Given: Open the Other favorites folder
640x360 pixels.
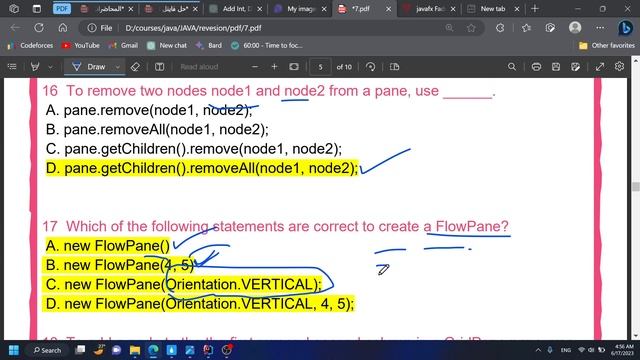Looking at the screenshot, I should [607, 45].
